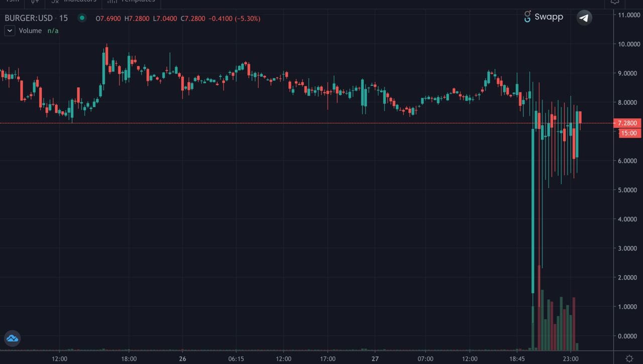The image size is (643, 364).
Task: Click the 5.0000 price axis label
Action: pos(627,190)
